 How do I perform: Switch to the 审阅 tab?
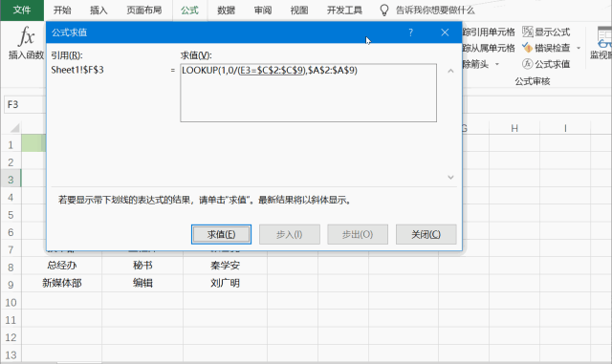[x=263, y=10]
